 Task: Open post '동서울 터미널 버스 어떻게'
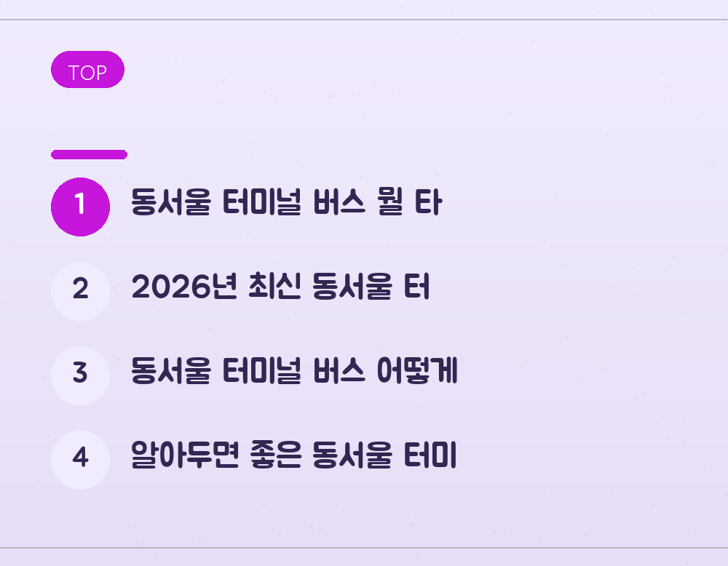coord(294,371)
